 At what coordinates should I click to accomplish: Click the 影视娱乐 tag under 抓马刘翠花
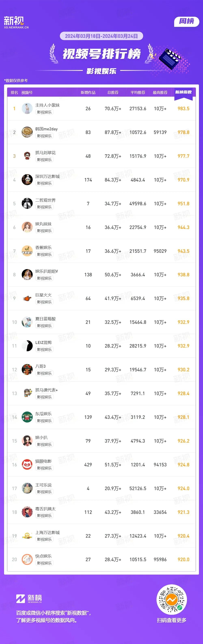(x=44, y=160)
